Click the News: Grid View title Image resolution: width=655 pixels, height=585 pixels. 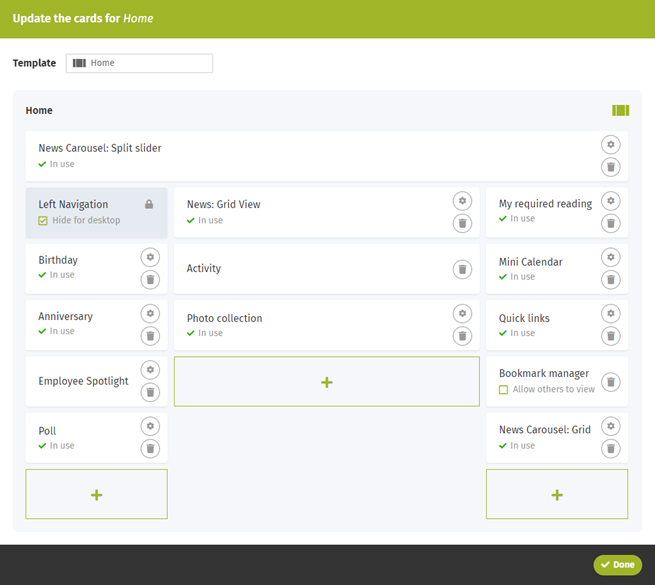223,204
